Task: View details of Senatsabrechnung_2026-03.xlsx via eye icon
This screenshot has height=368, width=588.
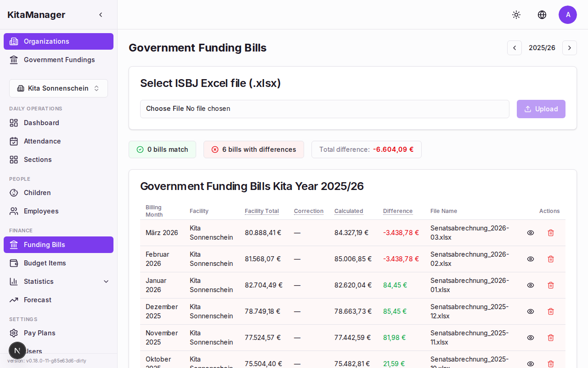Action: 531,233
